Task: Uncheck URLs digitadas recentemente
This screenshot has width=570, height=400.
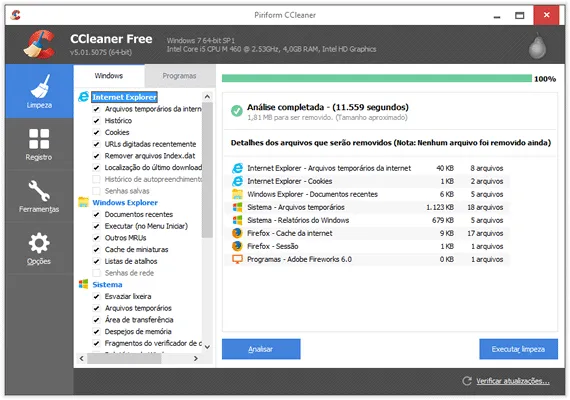Action: (x=96, y=144)
